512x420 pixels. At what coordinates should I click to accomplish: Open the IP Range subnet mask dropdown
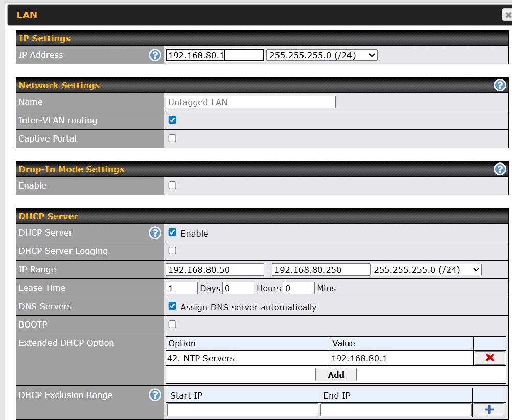pos(426,270)
